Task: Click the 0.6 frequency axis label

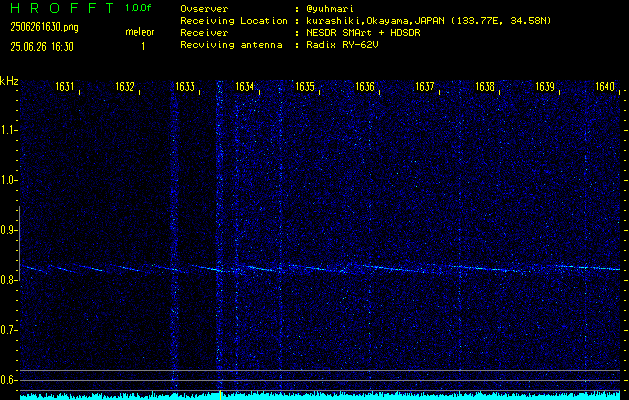Action: pos(8,380)
